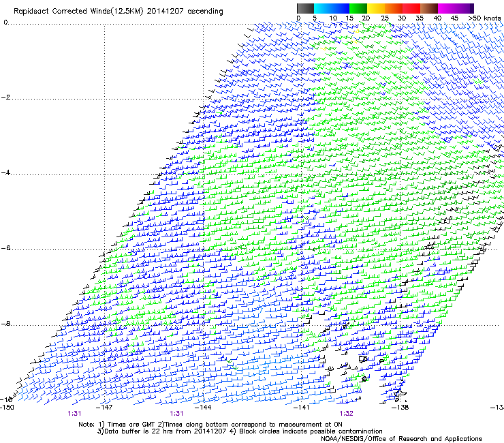Screen dimensions: 504x443
Task: Click the '-8' latitude axis label
Action: 5,324
